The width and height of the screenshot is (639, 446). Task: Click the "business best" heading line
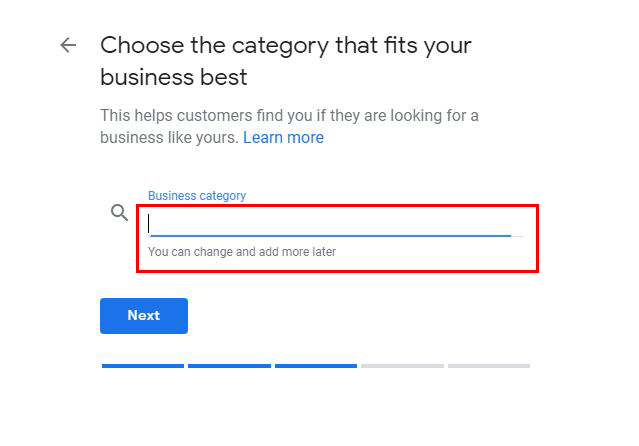[174, 77]
